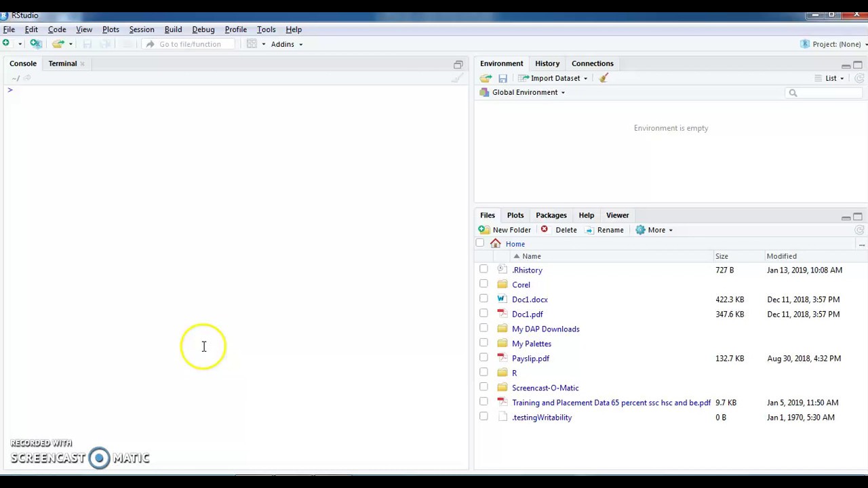Check the box for Doc1.pdf
This screenshot has width=868, height=488.
(x=484, y=313)
